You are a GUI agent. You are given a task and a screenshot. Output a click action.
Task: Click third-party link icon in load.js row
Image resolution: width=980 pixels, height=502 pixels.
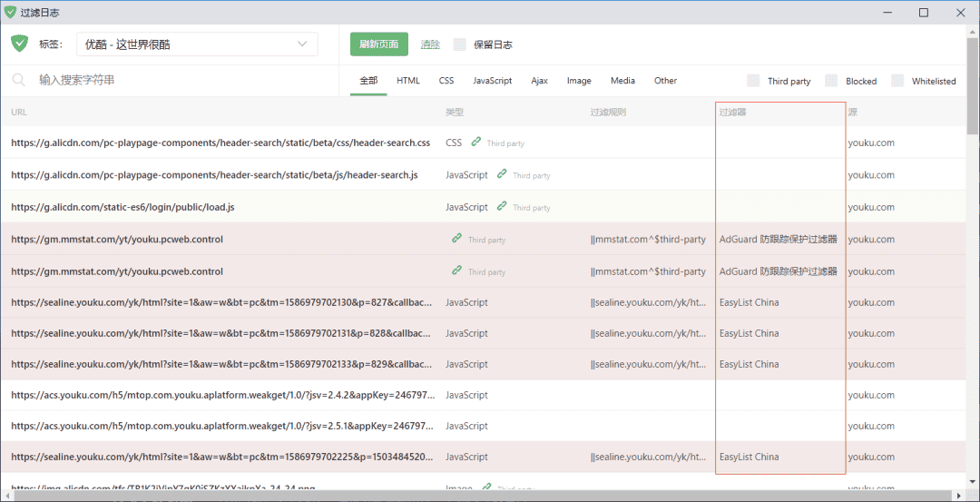[502, 206]
